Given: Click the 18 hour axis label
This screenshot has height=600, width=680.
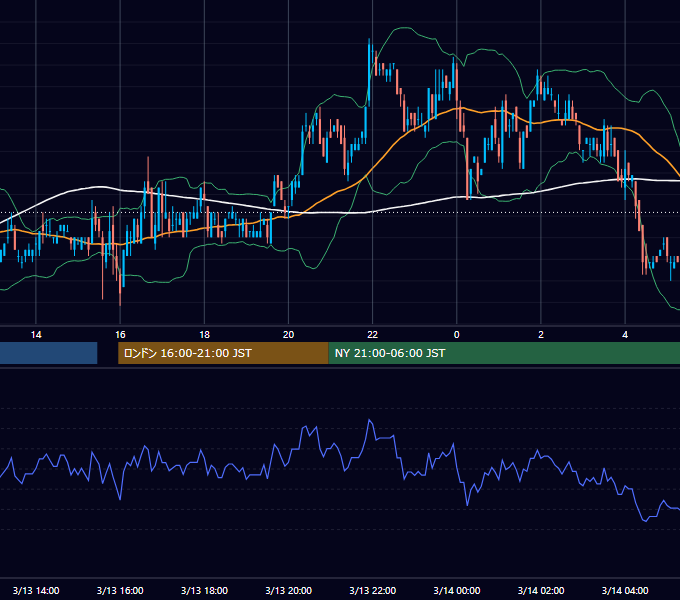Looking at the screenshot, I should (204, 335).
